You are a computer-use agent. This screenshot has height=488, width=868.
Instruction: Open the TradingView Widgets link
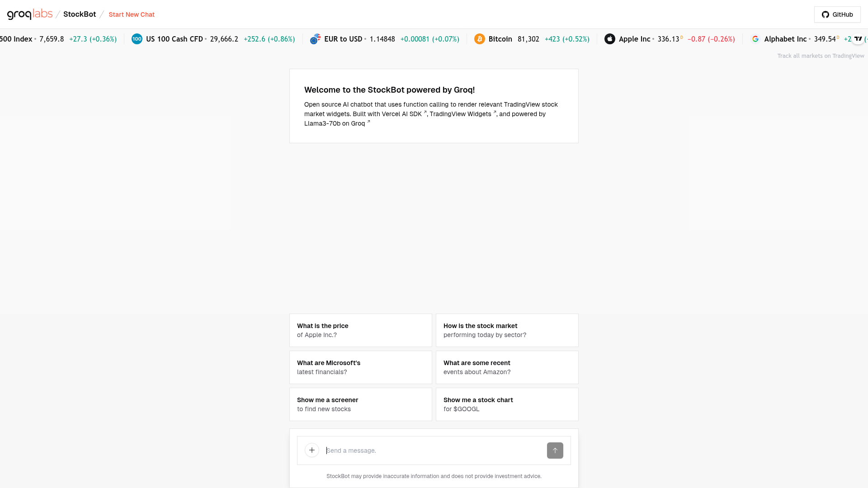click(463, 114)
